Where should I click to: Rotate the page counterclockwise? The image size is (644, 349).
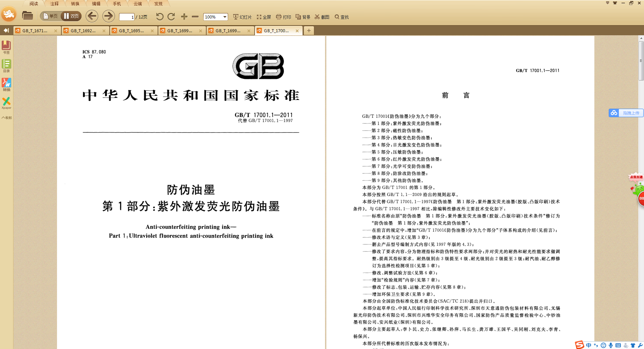(160, 17)
